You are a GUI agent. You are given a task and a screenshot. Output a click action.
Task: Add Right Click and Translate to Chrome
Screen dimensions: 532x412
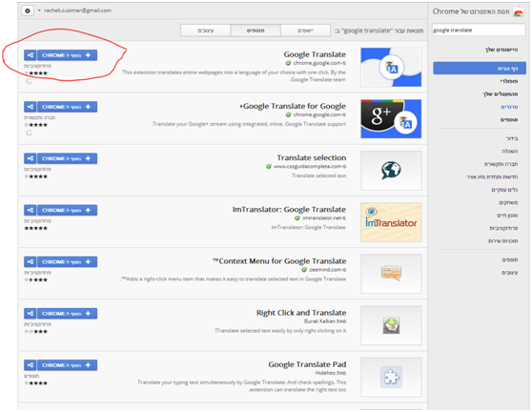[67, 313]
